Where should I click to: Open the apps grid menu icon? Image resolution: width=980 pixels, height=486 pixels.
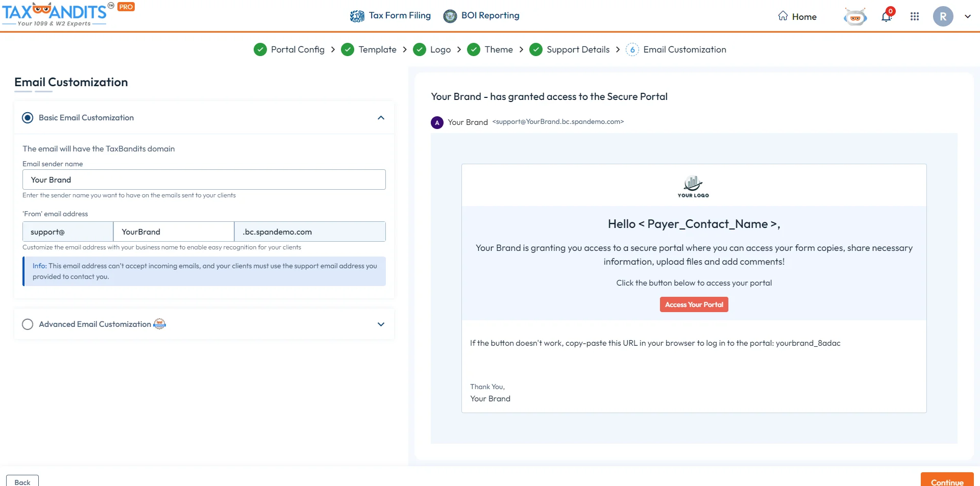915,16
